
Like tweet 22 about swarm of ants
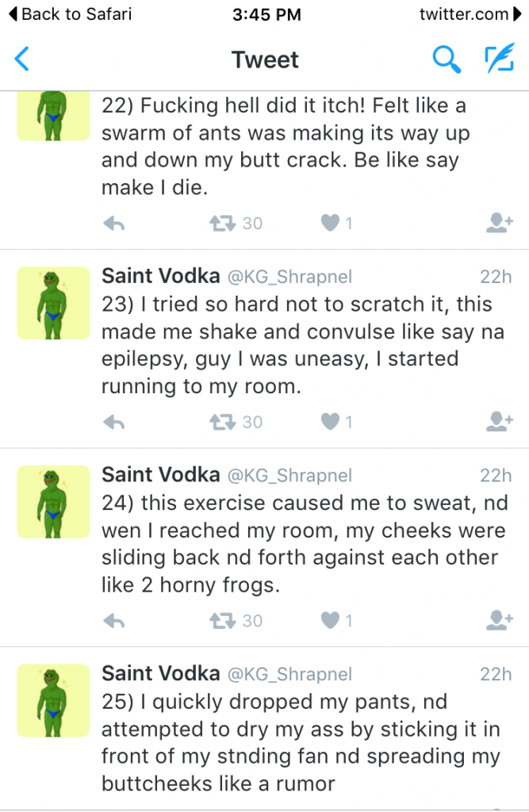tap(330, 224)
